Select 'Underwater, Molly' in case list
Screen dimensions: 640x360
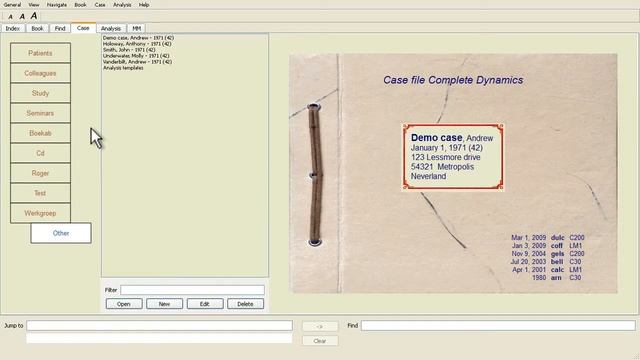[136, 56]
